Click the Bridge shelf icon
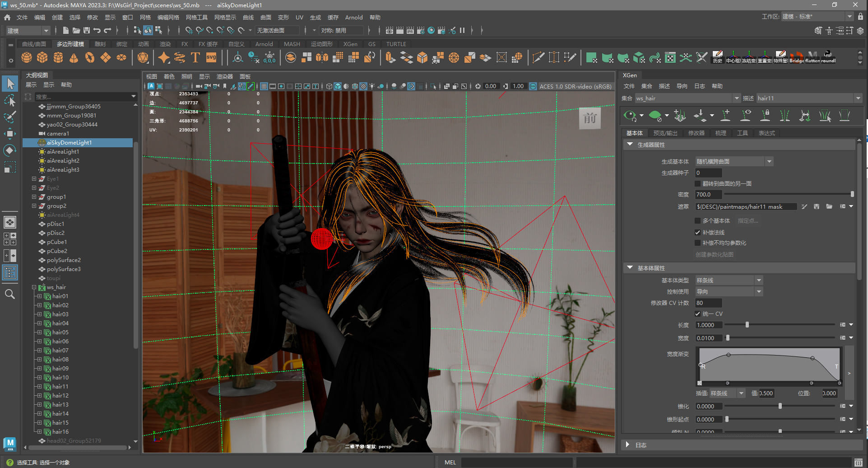Screen dimensions: 868x468 pyautogui.click(x=796, y=58)
